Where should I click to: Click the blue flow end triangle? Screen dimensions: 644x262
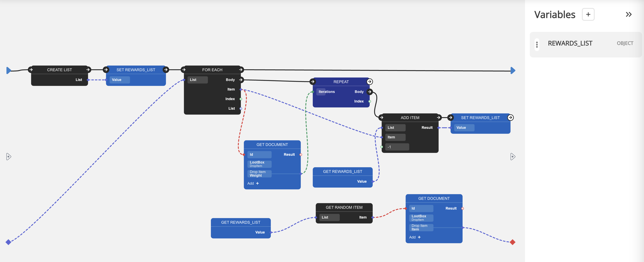click(513, 71)
